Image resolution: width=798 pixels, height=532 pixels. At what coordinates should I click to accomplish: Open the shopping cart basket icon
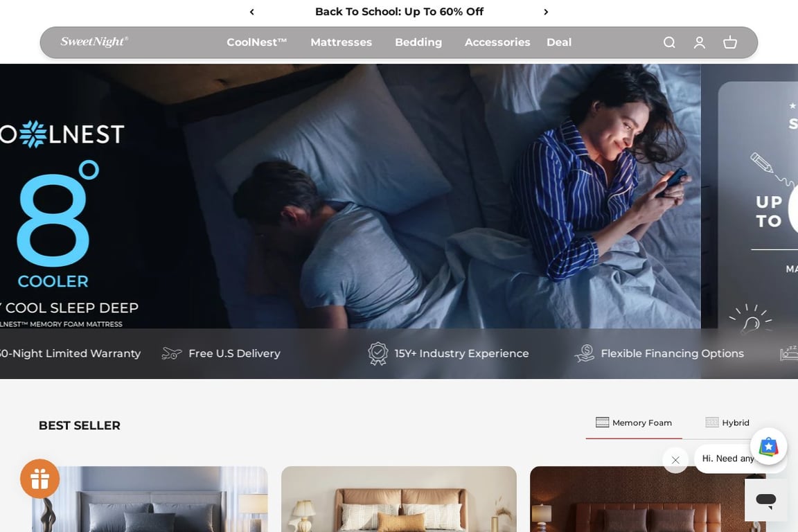[730, 42]
